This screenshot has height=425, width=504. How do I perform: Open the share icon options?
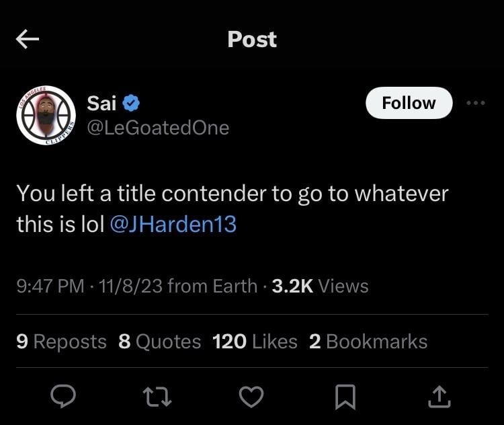tap(439, 397)
